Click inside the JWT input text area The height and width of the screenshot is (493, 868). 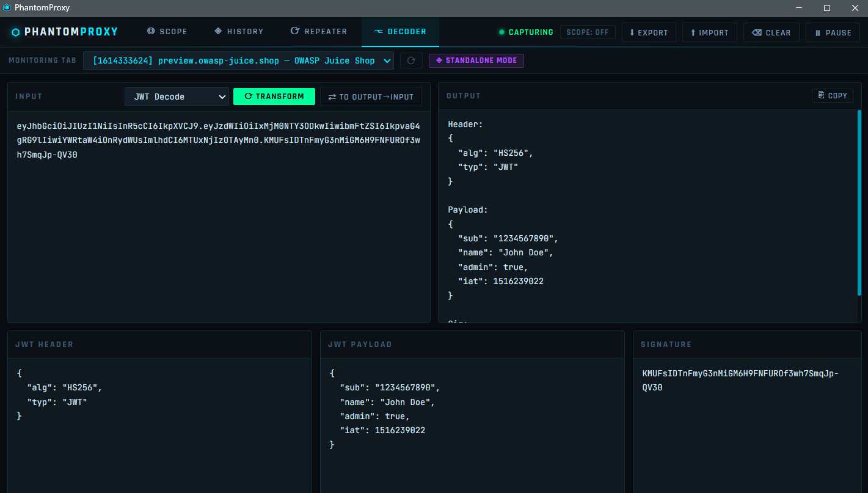point(219,217)
